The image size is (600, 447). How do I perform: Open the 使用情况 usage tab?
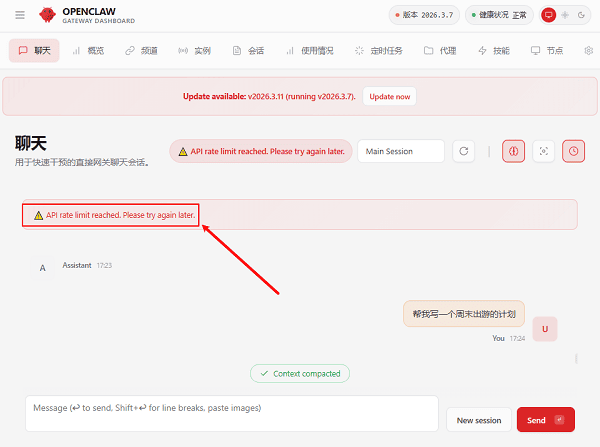[310, 51]
